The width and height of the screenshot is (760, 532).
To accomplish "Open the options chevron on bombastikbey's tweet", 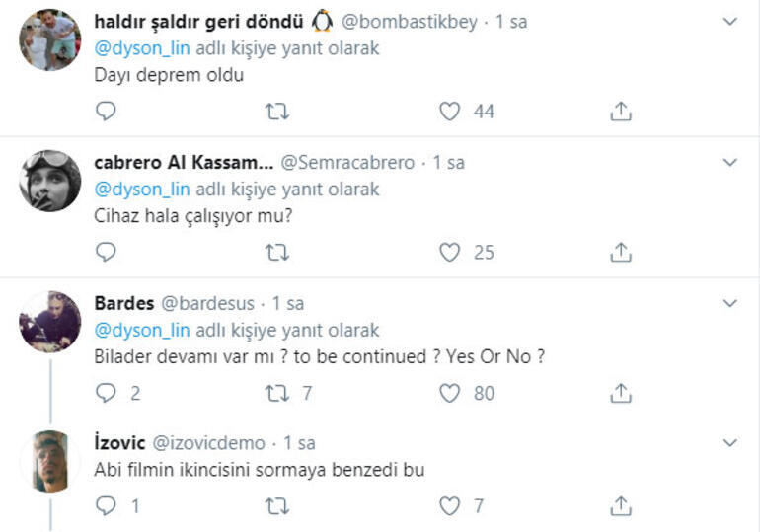I will (x=729, y=21).
